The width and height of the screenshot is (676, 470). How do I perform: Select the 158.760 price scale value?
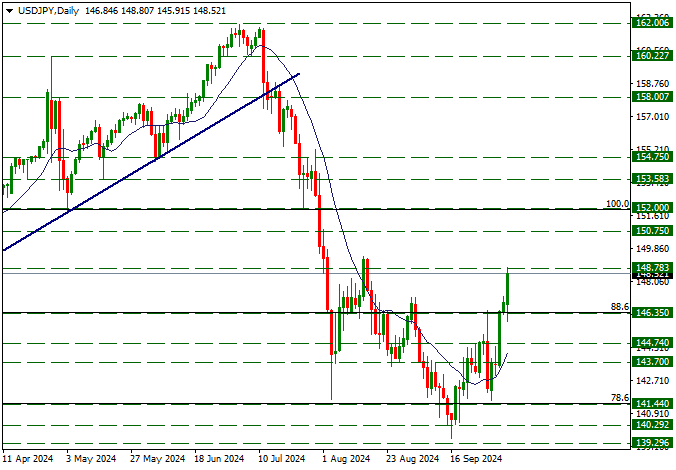coord(653,84)
